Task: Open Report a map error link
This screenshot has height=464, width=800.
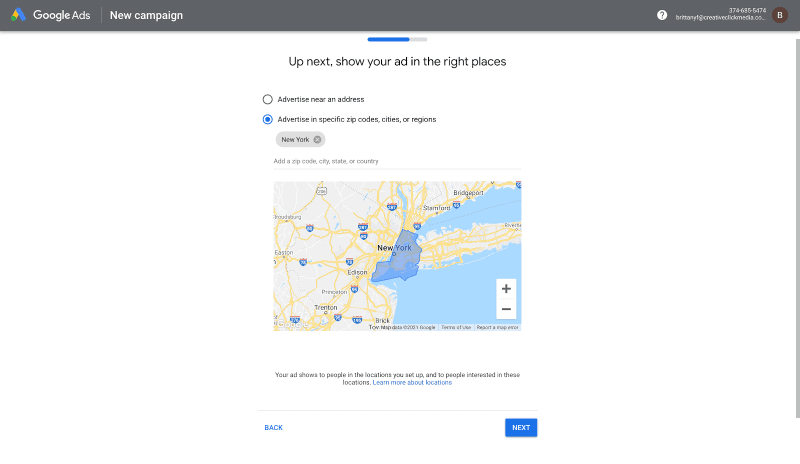Action: [x=497, y=327]
